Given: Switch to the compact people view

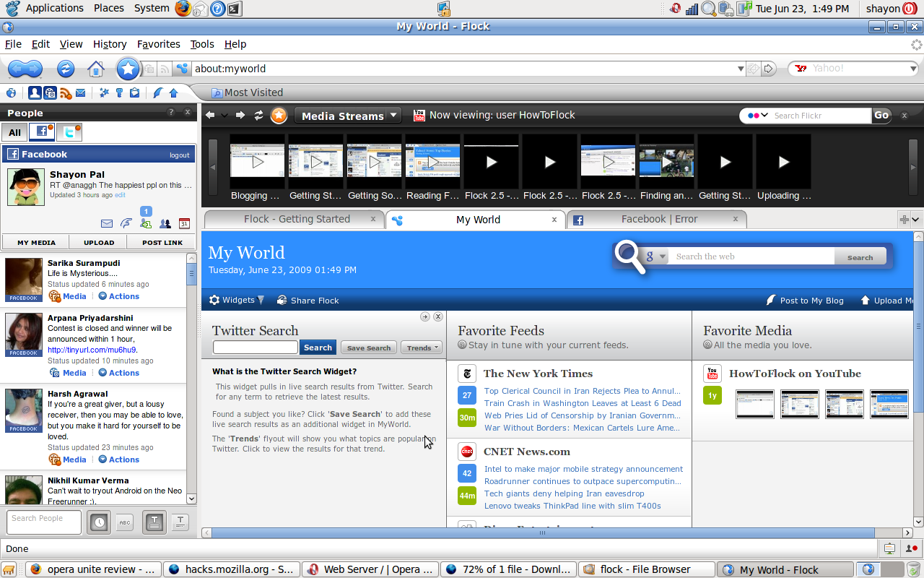Looking at the screenshot, I should (x=180, y=522).
